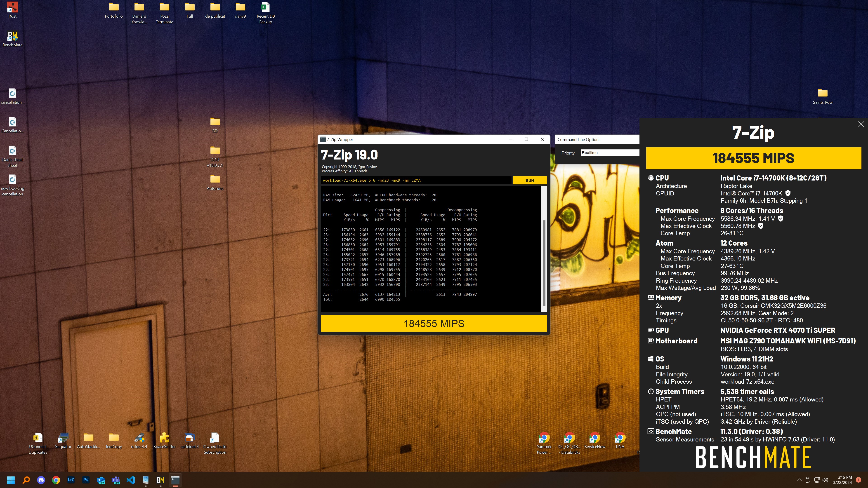
Task: Close the BenchMate result panel with X
Action: (x=861, y=124)
